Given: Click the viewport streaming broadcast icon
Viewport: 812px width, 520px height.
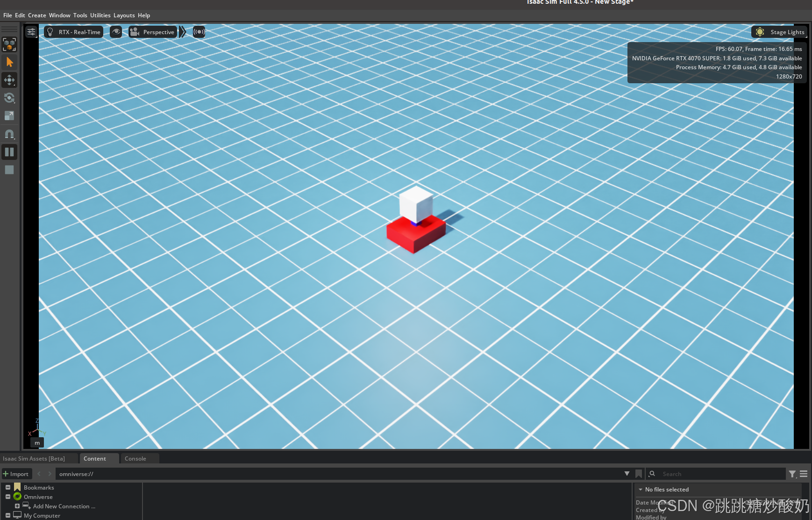Looking at the screenshot, I should pyautogui.click(x=199, y=32).
